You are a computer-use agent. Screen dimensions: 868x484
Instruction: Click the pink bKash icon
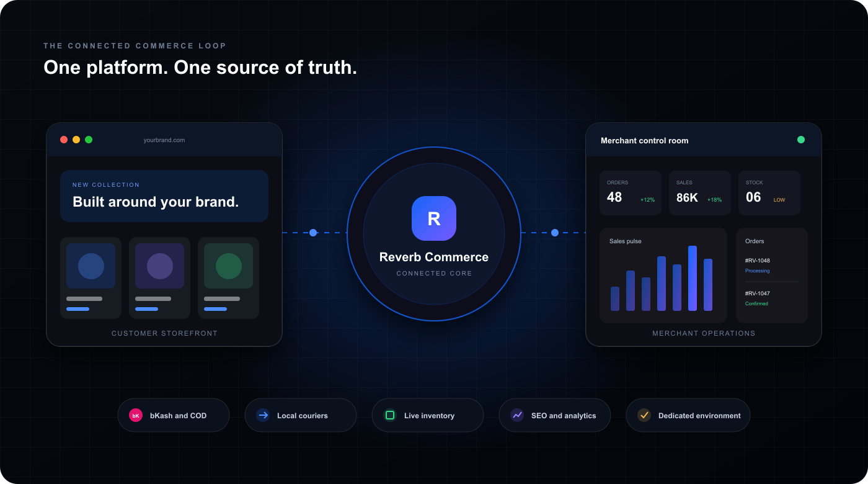click(x=136, y=415)
